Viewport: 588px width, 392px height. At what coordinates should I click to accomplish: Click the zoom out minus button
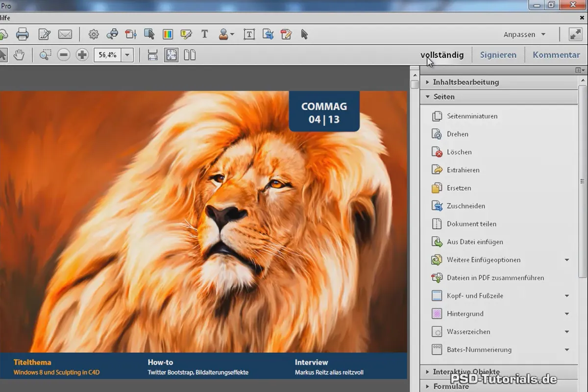[x=64, y=55]
